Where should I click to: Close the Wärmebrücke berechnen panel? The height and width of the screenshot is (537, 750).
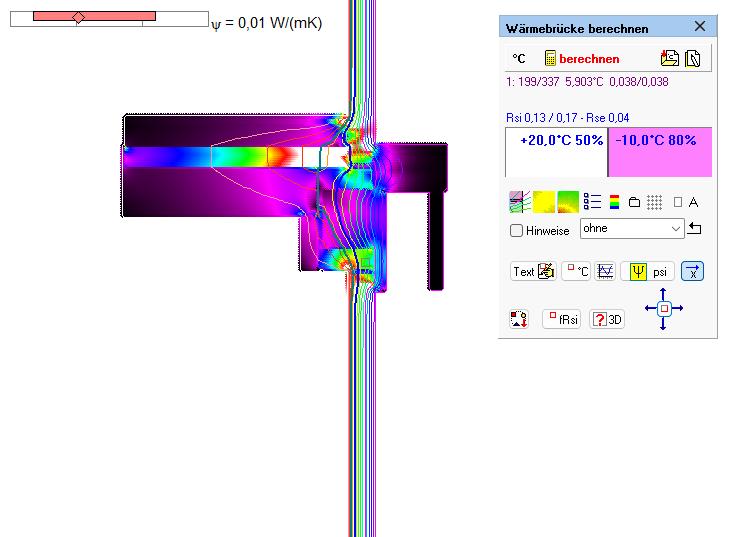[x=700, y=26]
